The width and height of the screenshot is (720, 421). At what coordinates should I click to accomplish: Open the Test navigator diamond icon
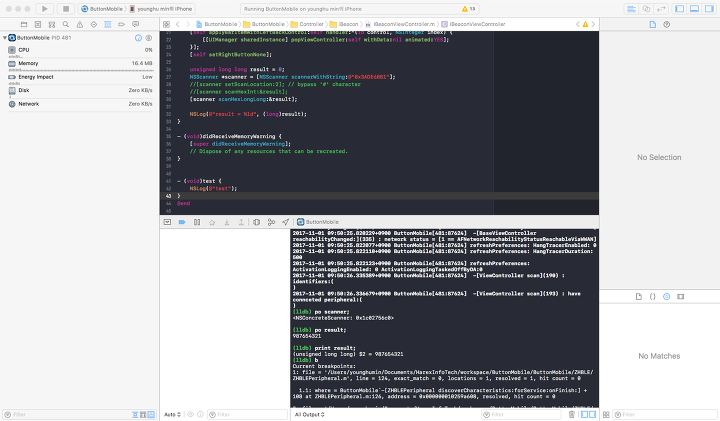[x=94, y=24]
